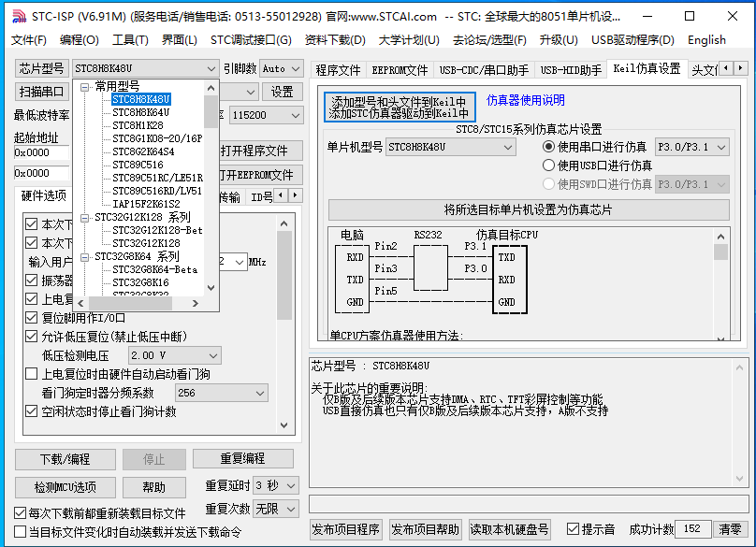Click chip list horizontal scroll-right arrow
The height and width of the screenshot is (547, 756).
click(195, 303)
